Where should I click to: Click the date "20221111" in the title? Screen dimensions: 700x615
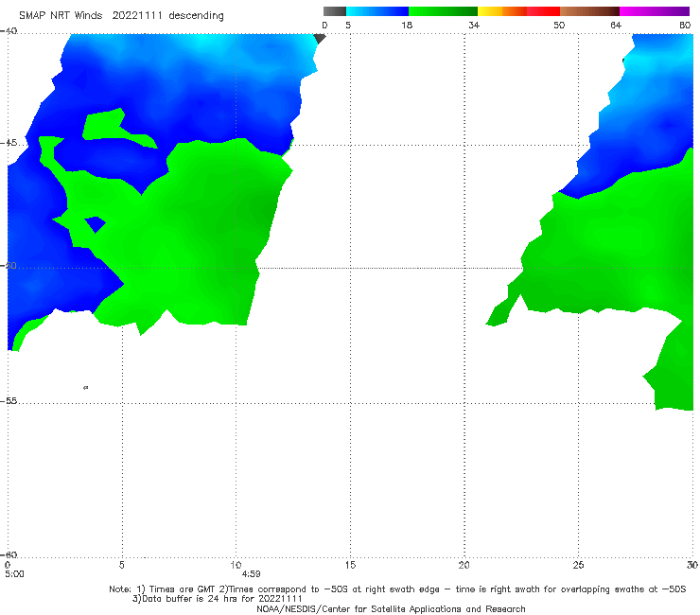coord(137,16)
